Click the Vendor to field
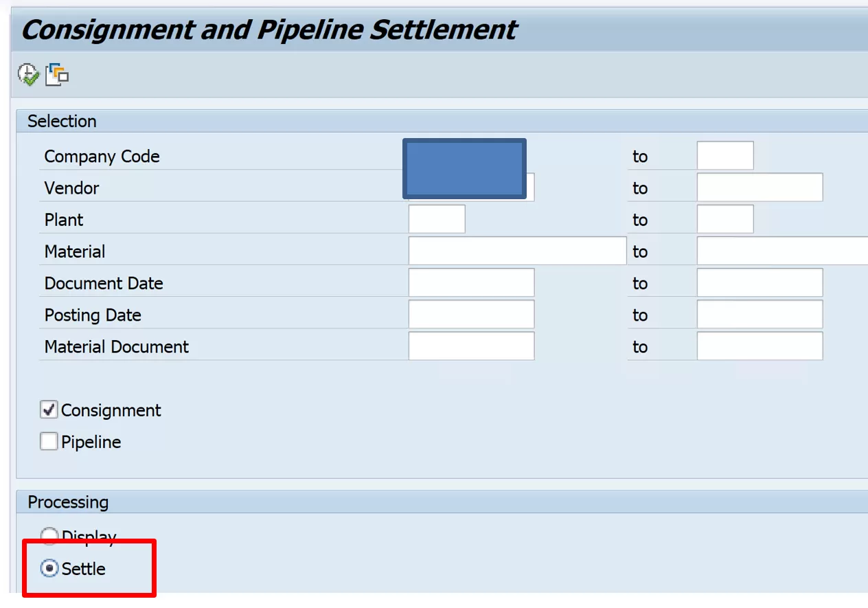Screen dimensions: 868x608 [759, 188]
